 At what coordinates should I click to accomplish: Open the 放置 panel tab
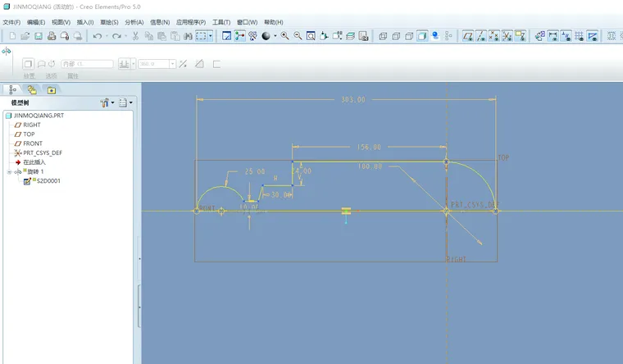30,76
